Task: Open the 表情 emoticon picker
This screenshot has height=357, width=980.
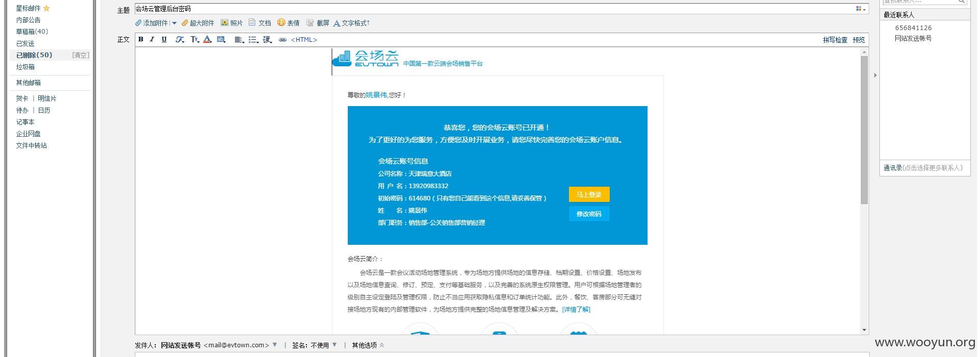Action: click(289, 23)
